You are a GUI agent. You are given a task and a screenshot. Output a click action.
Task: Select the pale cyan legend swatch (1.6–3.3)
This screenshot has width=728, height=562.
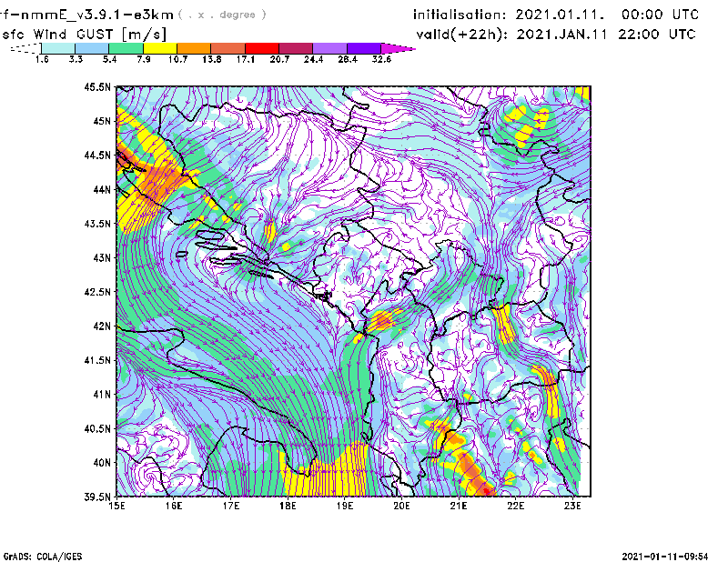coord(58,47)
